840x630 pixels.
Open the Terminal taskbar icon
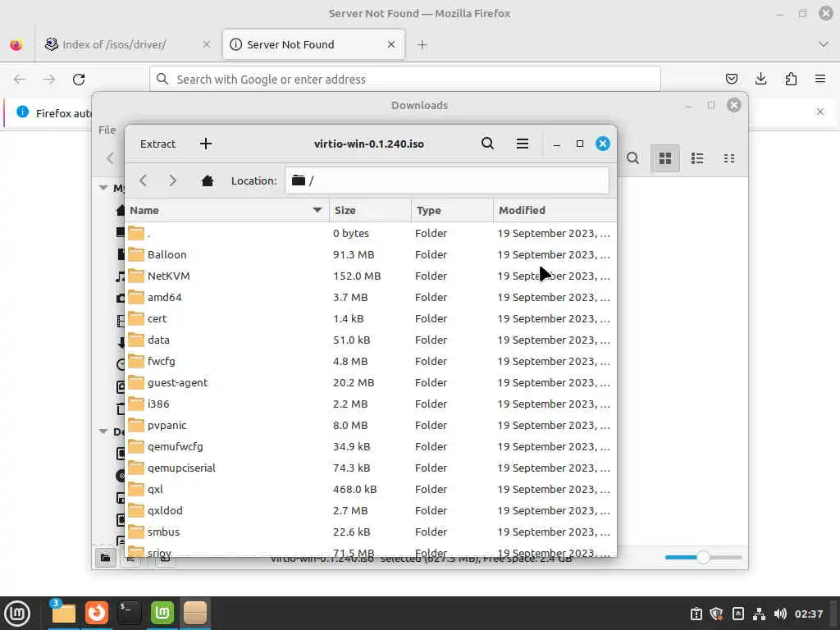click(129, 613)
